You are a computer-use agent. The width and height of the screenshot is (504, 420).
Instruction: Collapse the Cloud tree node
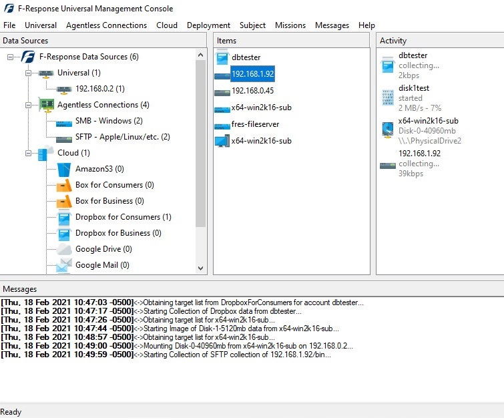click(x=28, y=153)
